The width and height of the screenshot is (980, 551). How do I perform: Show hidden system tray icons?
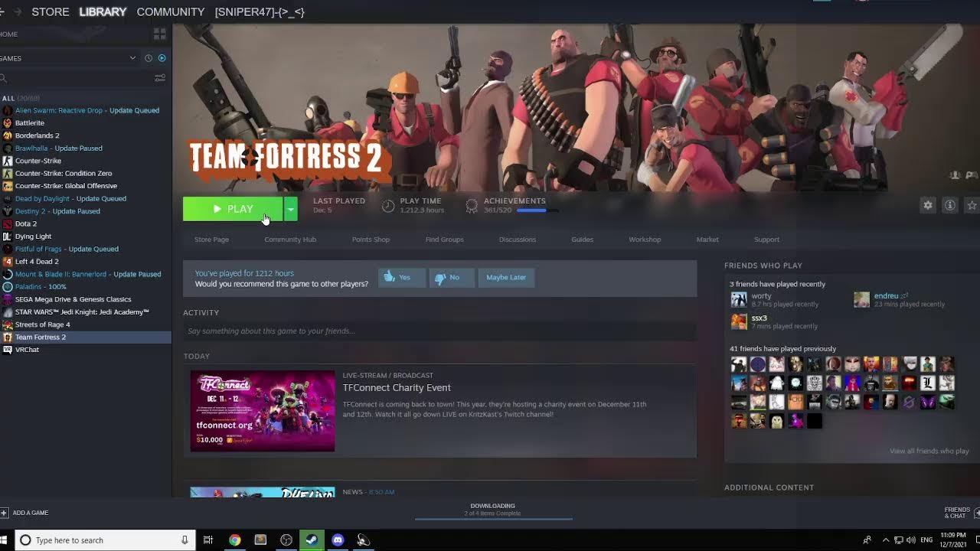[886, 540]
